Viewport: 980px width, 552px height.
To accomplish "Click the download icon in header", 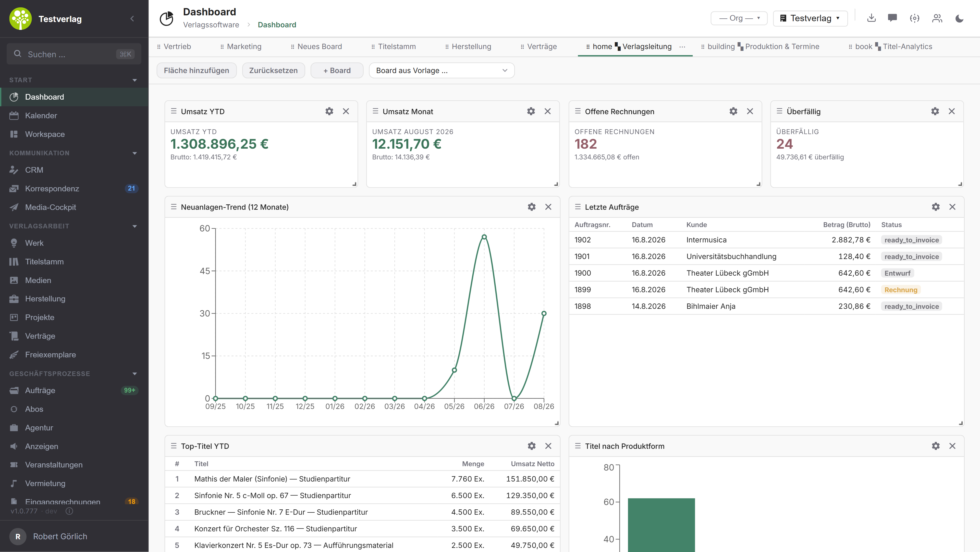I will click(x=872, y=18).
